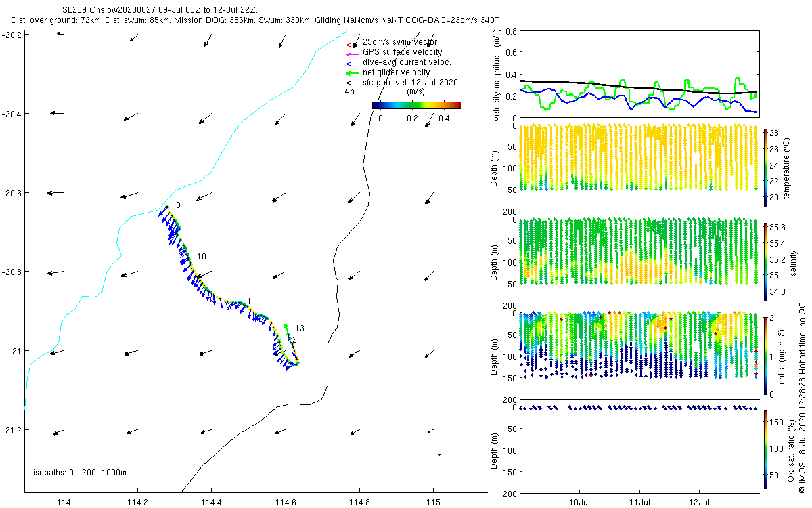Click the map longitude label '114.2'
Viewport: 812px width, 508px height.
coord(137,503)
